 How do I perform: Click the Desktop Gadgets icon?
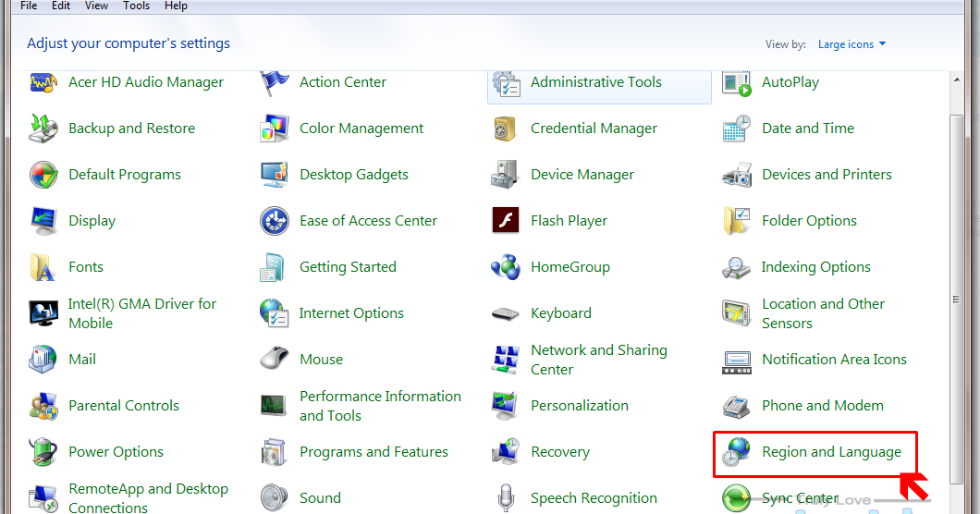275,175
